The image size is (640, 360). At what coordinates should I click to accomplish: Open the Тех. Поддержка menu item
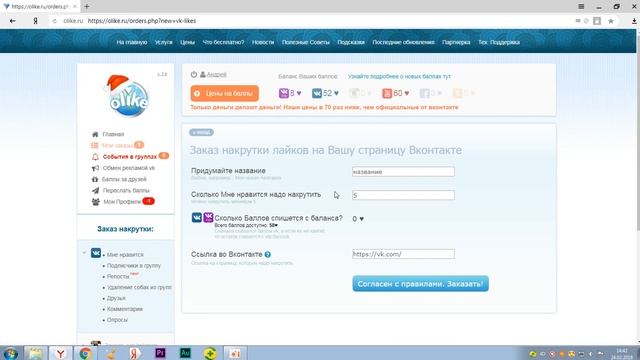(x=499, y=42)
